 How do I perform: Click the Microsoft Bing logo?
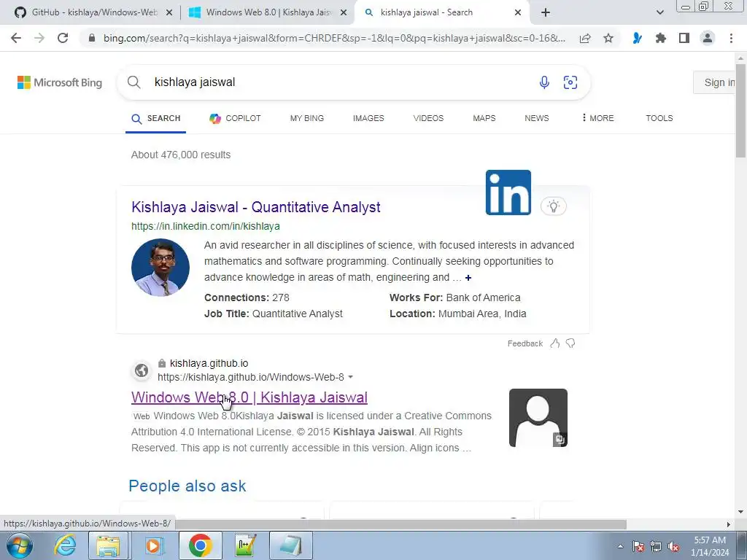click(x=60, y=82)
